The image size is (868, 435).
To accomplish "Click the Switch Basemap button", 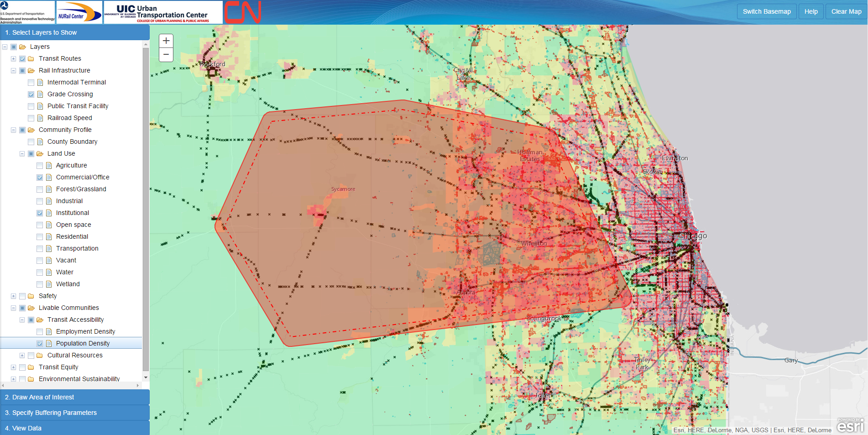I will tap(767, 11).
